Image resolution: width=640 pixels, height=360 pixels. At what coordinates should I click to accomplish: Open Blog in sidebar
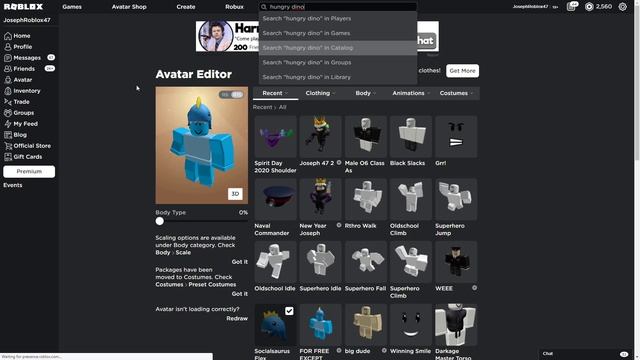(x=16, y=135)
